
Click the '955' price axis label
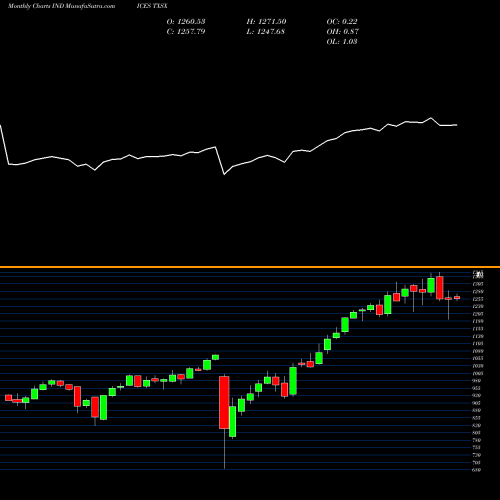tap(477, 388)
